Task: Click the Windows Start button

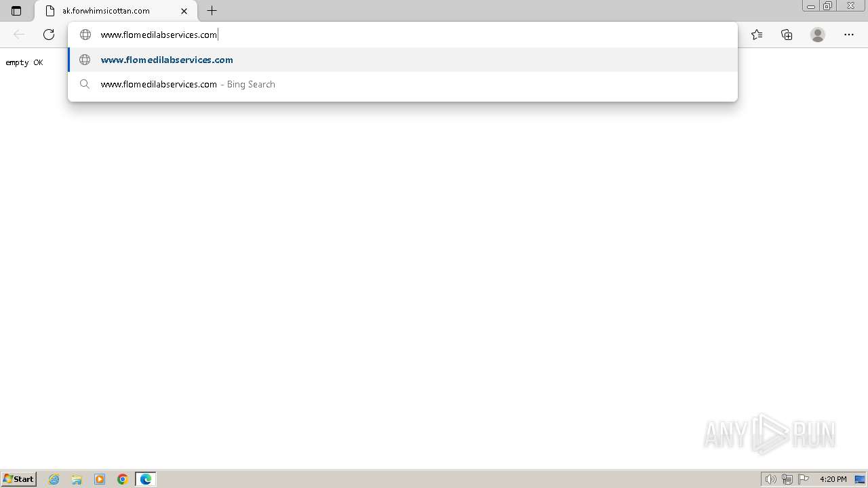Action: point(19,479)
